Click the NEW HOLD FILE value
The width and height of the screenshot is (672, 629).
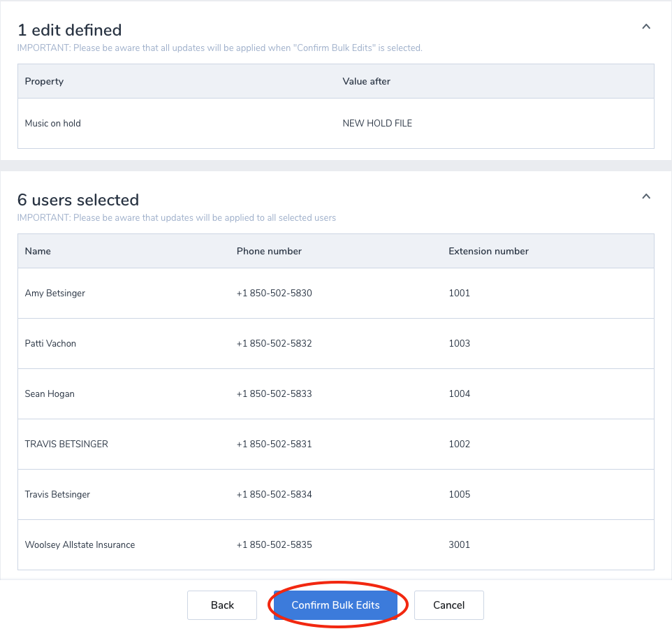[377, 124]
